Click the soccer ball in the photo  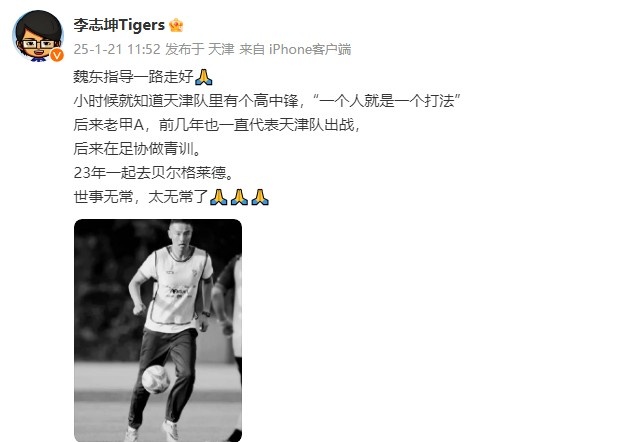click(156, 379)
